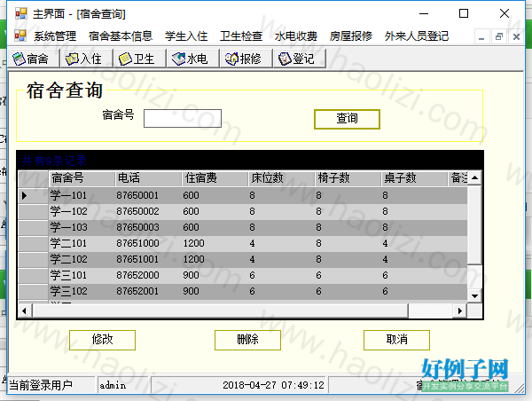Image resolution: width=532 pixels, height=401 pixels.
Task: Focus the 宿舍号 input field
Action: pyautogui.click(x=183, y=119)
